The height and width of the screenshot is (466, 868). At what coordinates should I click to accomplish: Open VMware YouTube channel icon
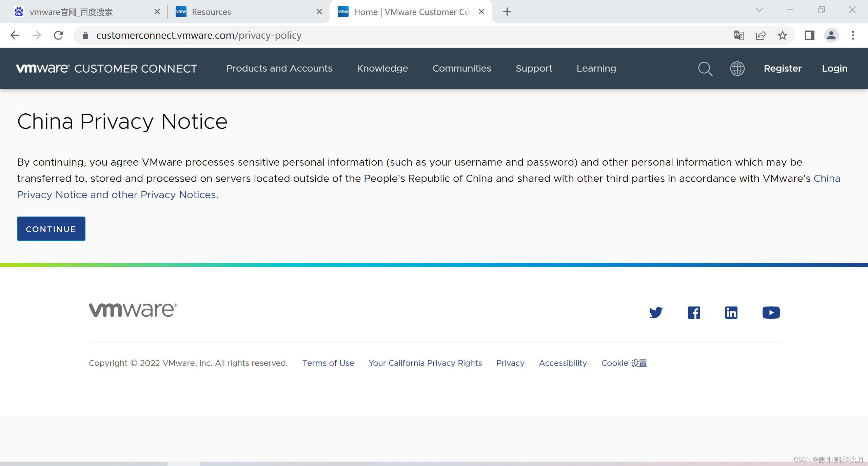(x=771, y=312)
